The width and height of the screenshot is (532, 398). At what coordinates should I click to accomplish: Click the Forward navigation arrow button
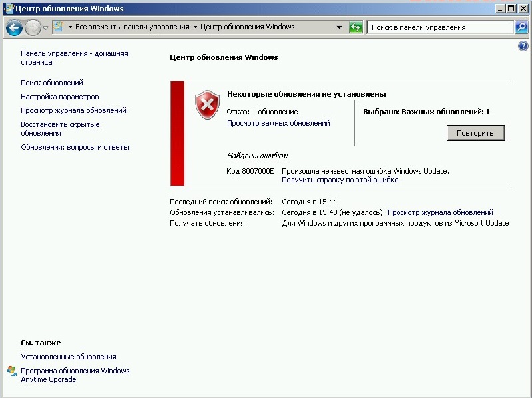pyautogui.click(x=33, y=28)
